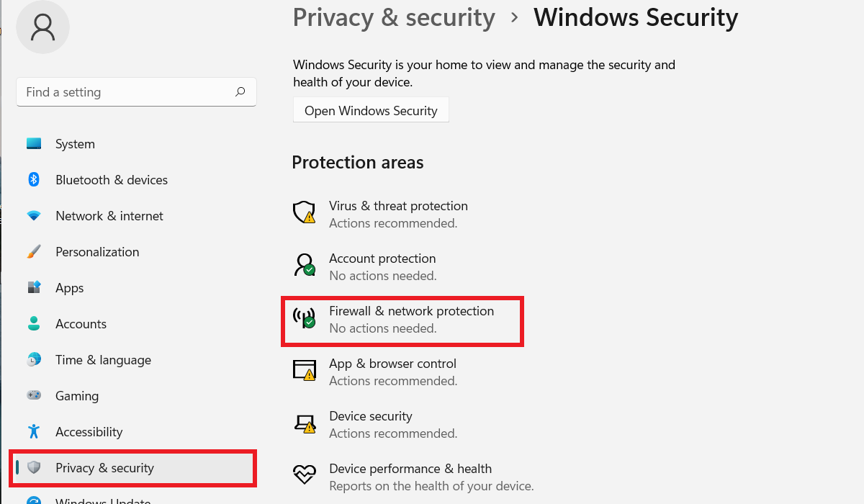Click the Bluetooth icon in sidebar
This screenshot has width=864, height=504.
(34, 180)
